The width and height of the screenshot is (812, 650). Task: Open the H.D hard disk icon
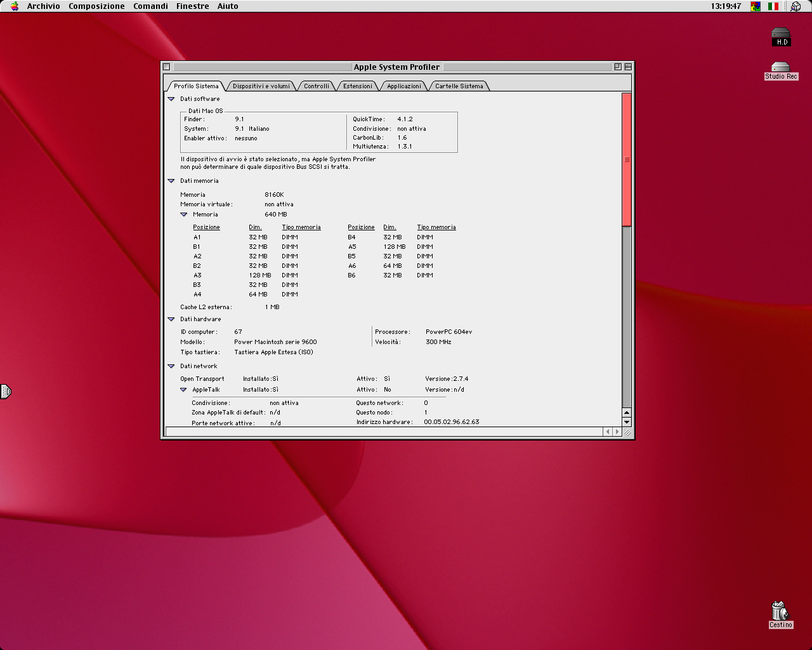click(781, 37)
